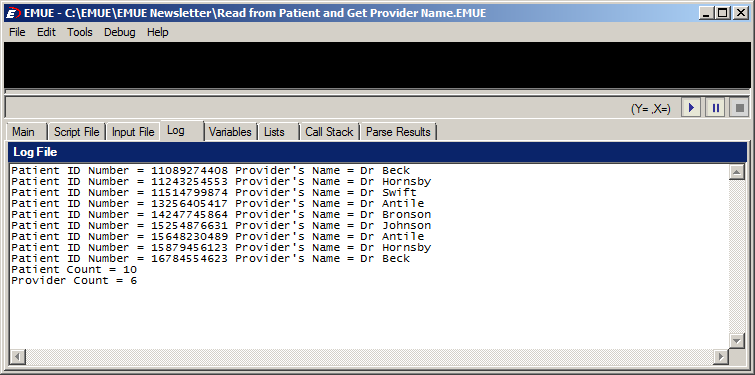Minimize the EMUE window

(x=707, y=13)
